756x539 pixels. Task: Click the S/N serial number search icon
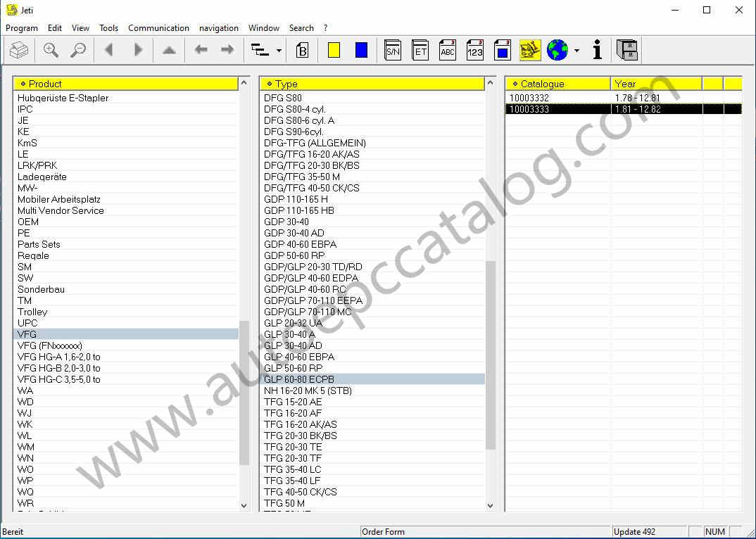click(393, 50)
